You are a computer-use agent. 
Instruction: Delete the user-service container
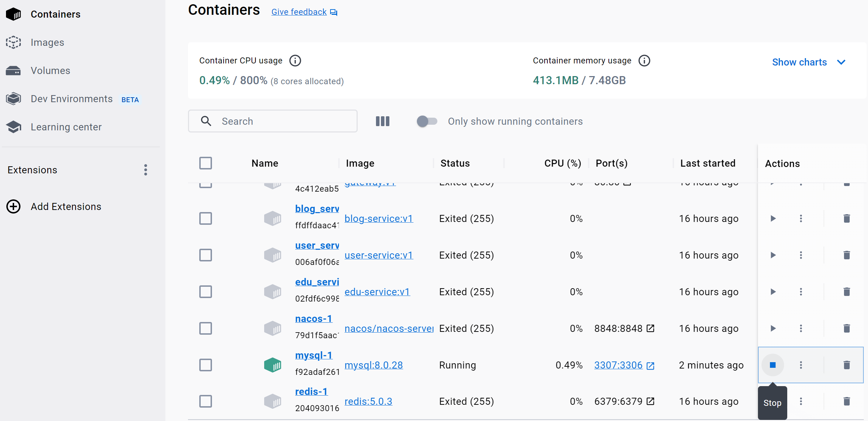point(846,255)
